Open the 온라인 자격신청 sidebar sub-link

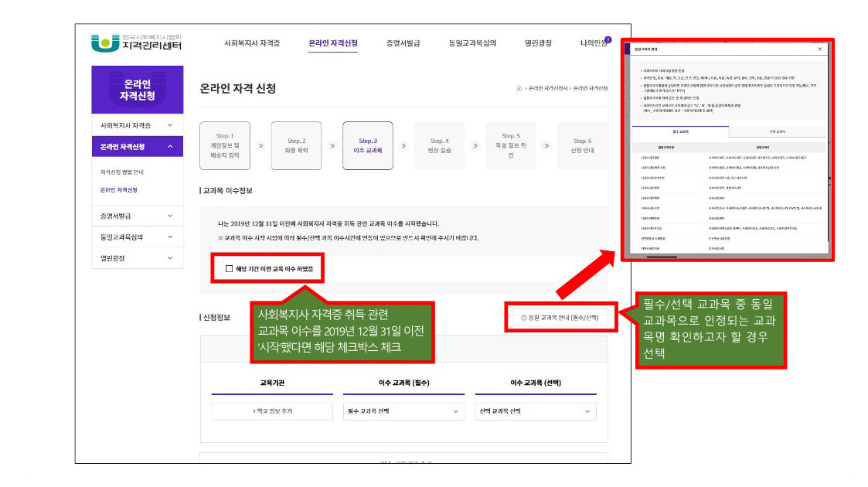[118, 190]
